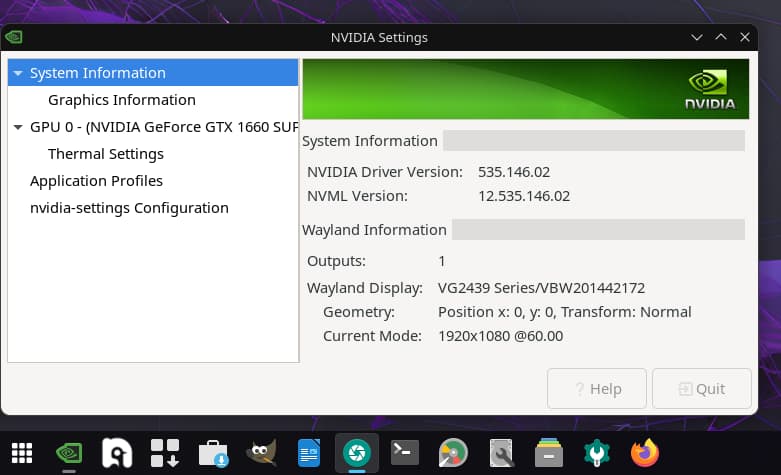The height and width of the screenshot is (475, 781).
Task: Close the NVIDIA Settings window
Action: (x=745, y=37)
